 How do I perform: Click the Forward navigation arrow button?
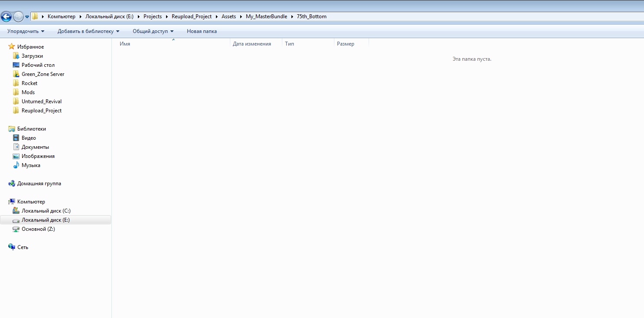pos(18,16)
